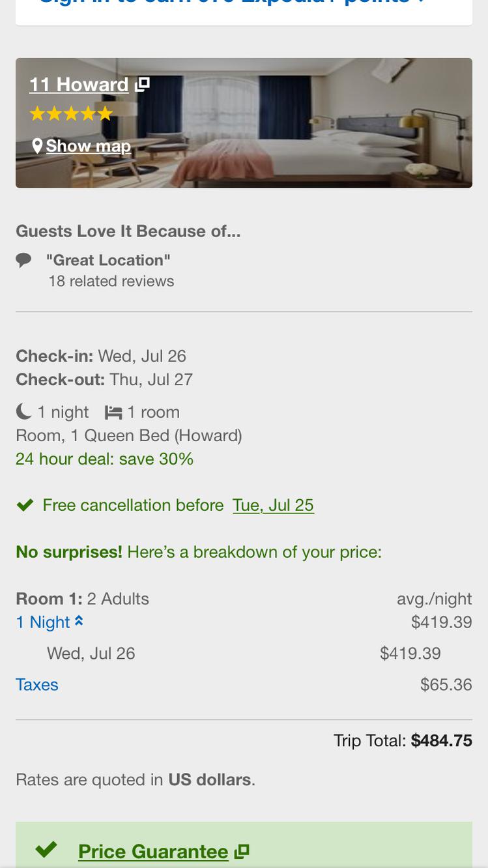
Task: Click the Price Guarantee checkmark icon
Action: point(46,850)
